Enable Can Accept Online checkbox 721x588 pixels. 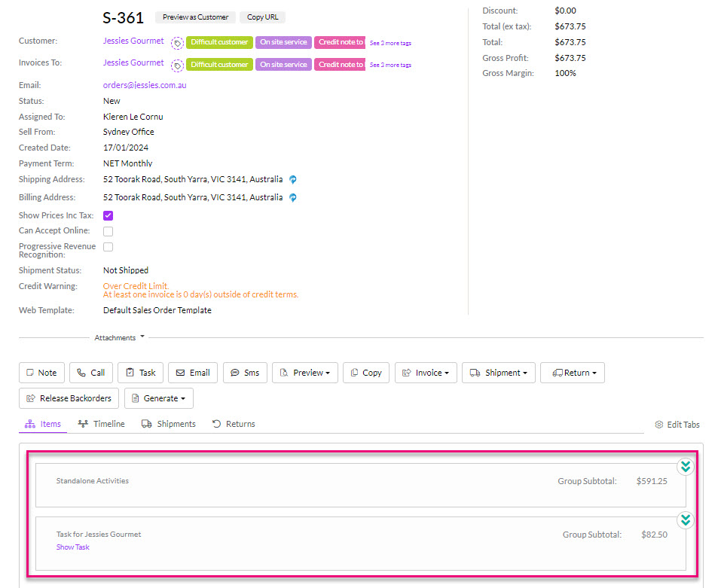108,231
